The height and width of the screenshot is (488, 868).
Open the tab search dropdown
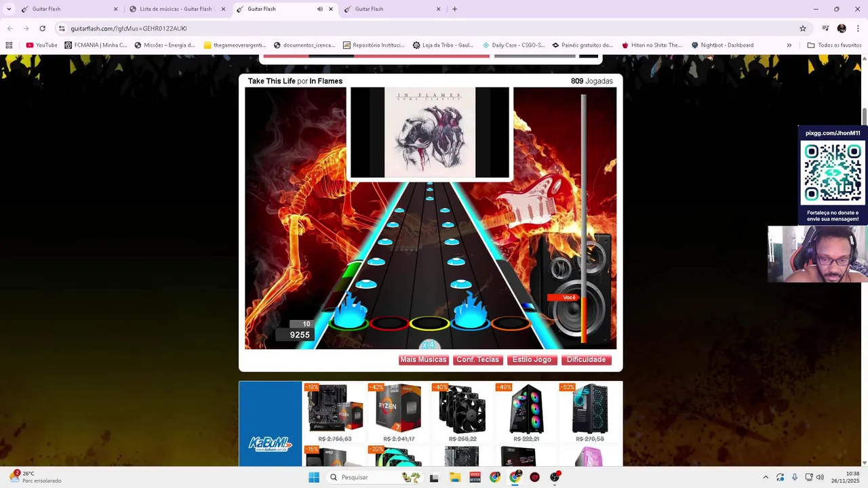tap(9, 9)
